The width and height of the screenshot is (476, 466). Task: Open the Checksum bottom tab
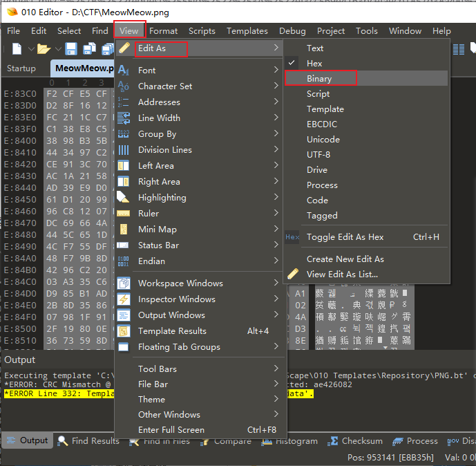pyautogui.click(x=354, y=441)
